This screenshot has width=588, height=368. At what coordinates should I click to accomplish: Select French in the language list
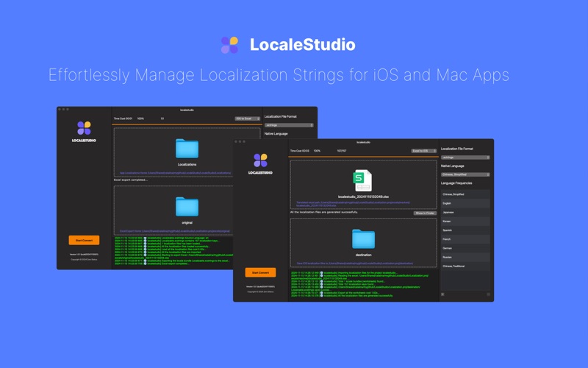tap(465, 239)
